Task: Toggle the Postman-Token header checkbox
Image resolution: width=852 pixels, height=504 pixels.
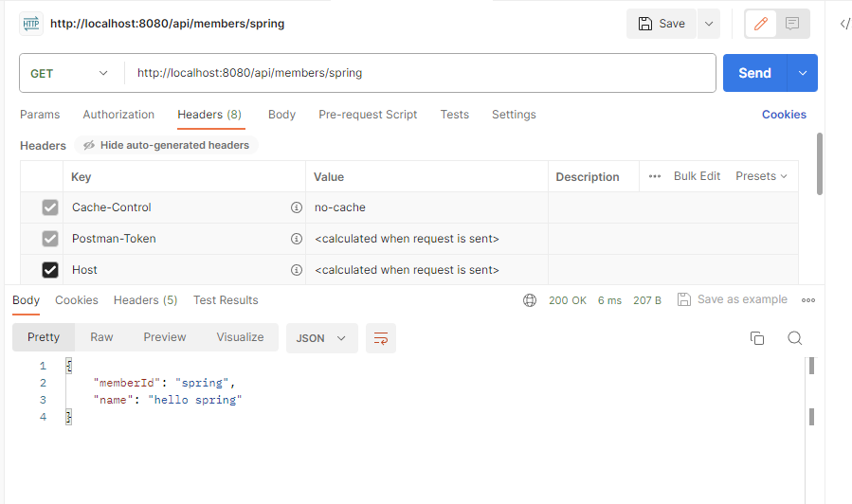Action: click(x=50, y=239)
